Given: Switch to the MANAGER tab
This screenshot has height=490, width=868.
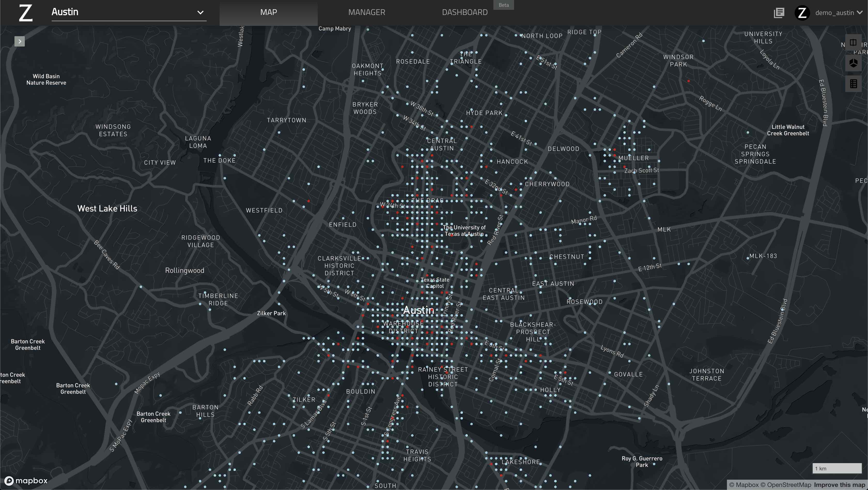Looking at the screenshot, I should 366,12.
